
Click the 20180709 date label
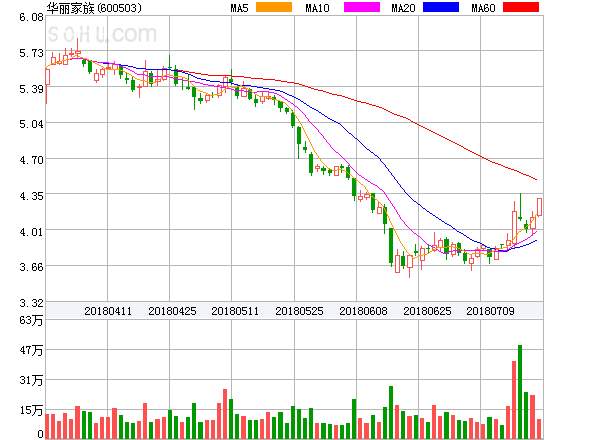coord(490,311)
